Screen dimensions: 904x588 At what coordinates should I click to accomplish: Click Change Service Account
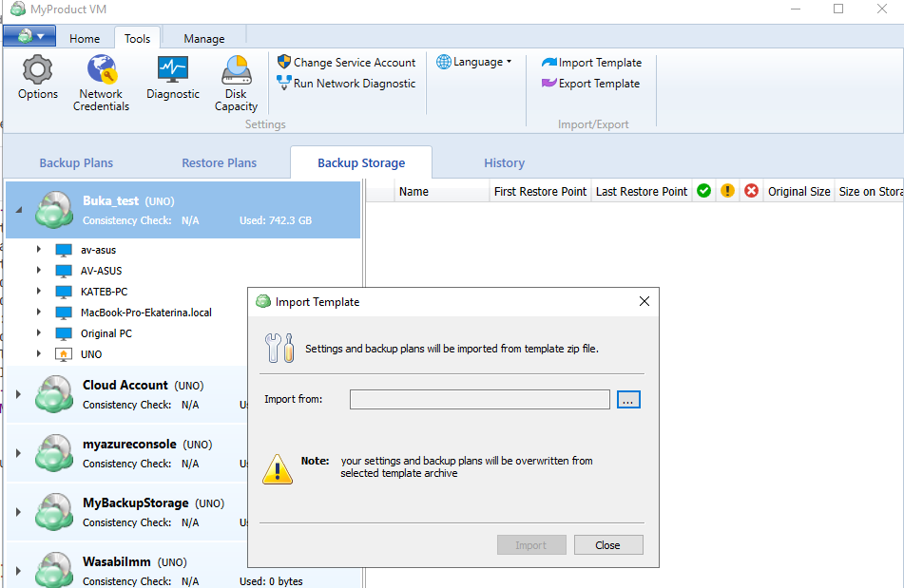click(346, 62)
